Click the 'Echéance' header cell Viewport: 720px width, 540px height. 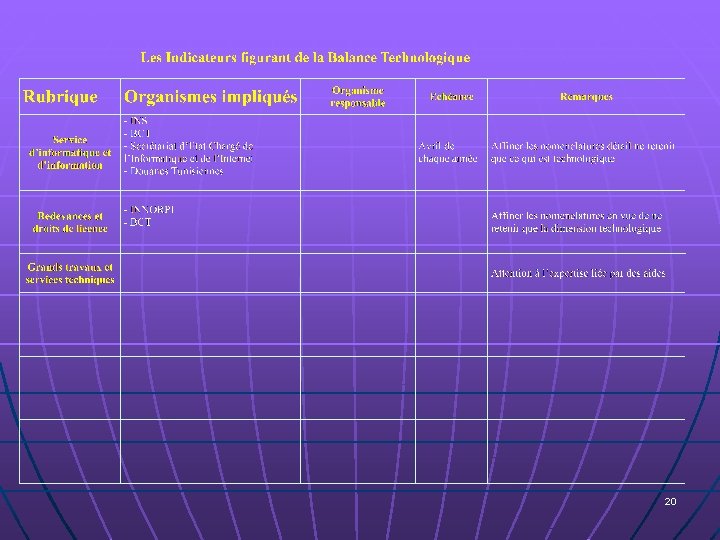(451, 96)
